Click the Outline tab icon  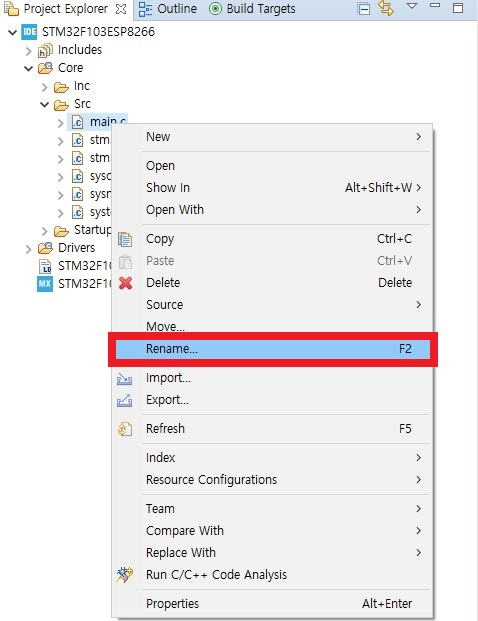coord(145,9)
